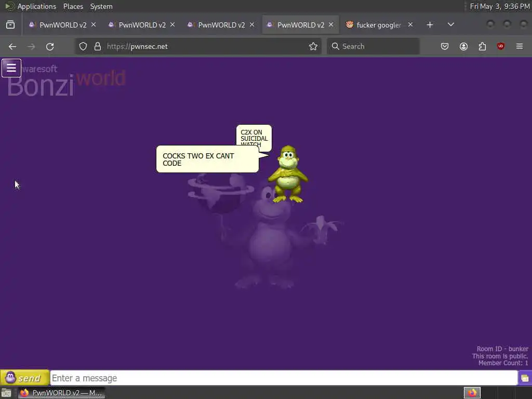
Task: Click the Firefox back arrow
Action: (x=12, y=46)
